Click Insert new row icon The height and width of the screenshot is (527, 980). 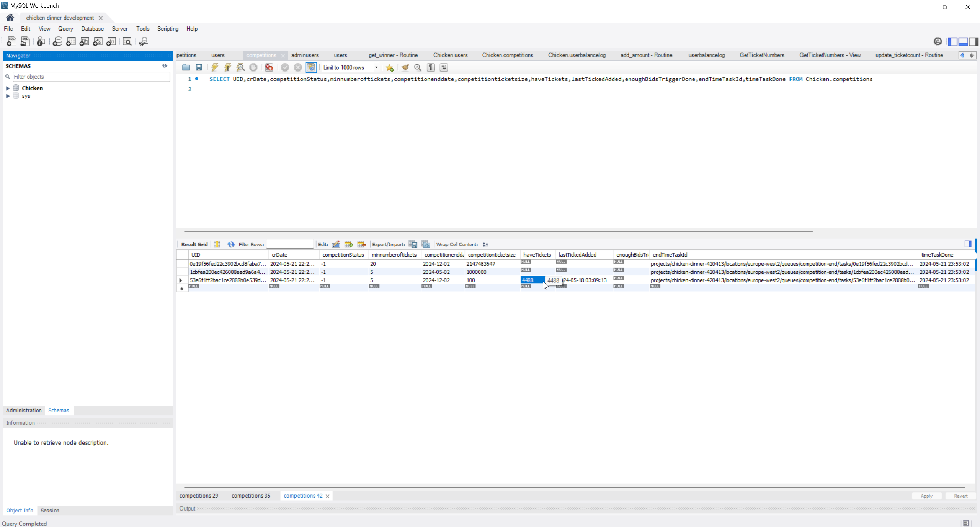coord(349,244)
